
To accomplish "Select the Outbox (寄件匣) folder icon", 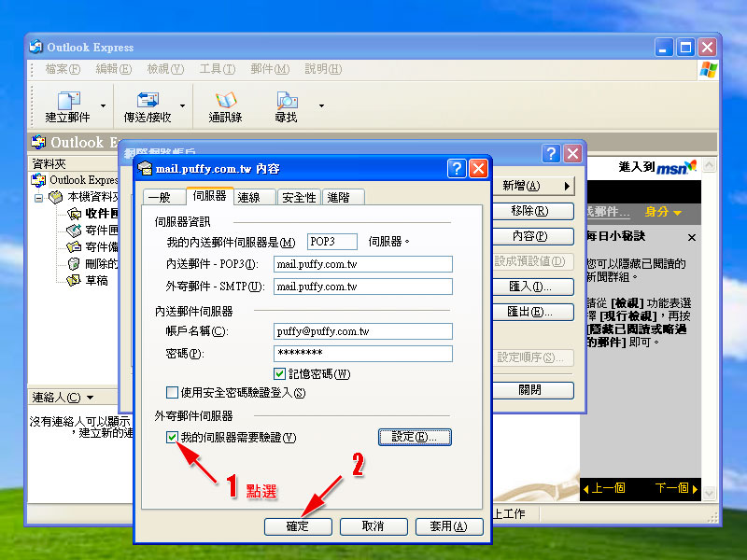I will point(74,231).
